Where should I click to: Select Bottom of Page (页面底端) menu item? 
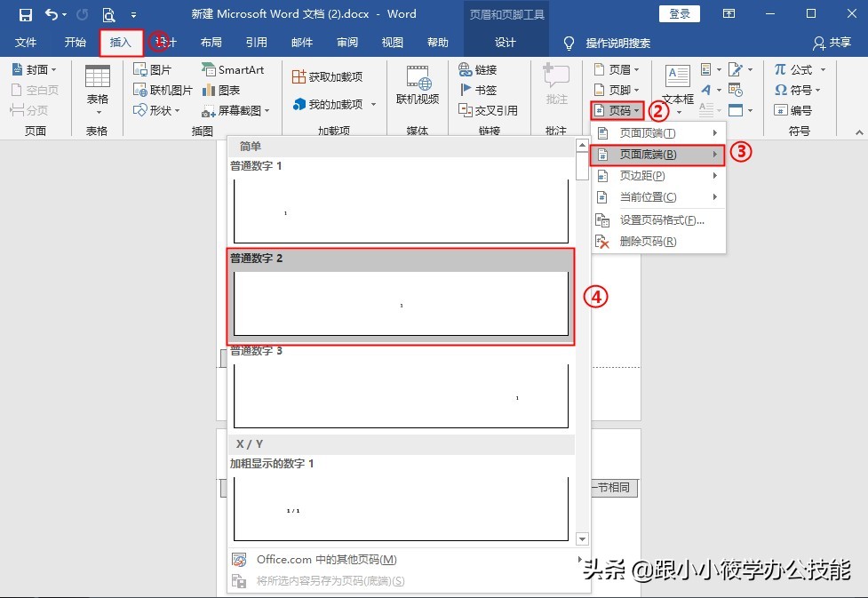[658, 155]
